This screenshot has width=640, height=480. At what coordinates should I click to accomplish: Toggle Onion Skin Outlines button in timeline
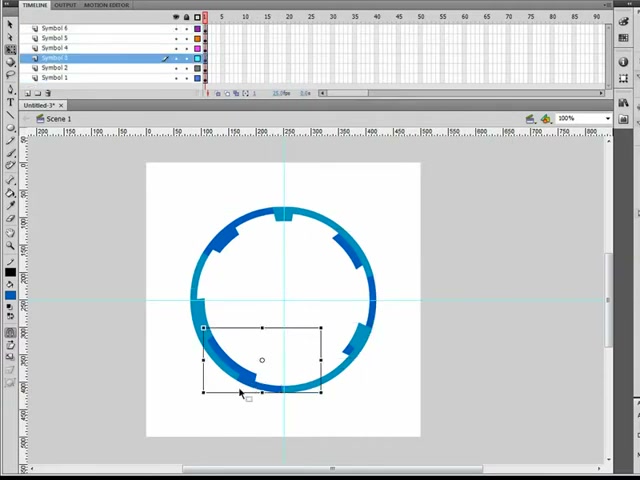coord(227,93)
